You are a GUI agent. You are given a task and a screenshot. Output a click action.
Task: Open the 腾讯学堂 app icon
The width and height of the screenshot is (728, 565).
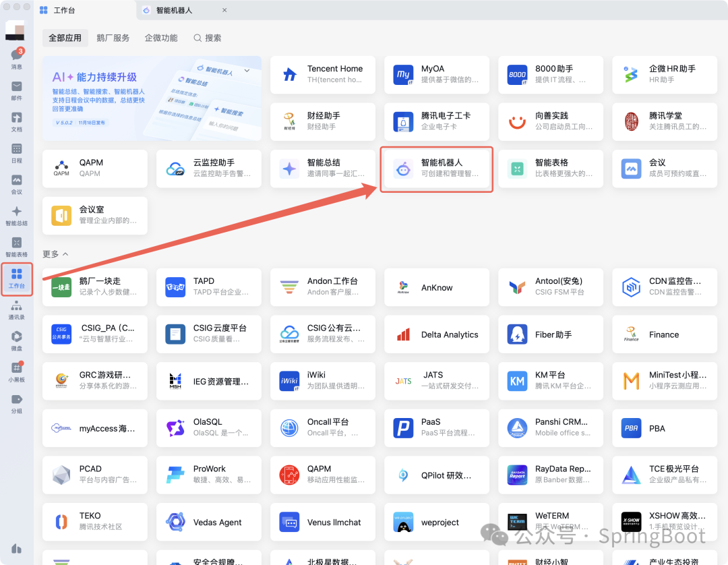pos(631,121)
